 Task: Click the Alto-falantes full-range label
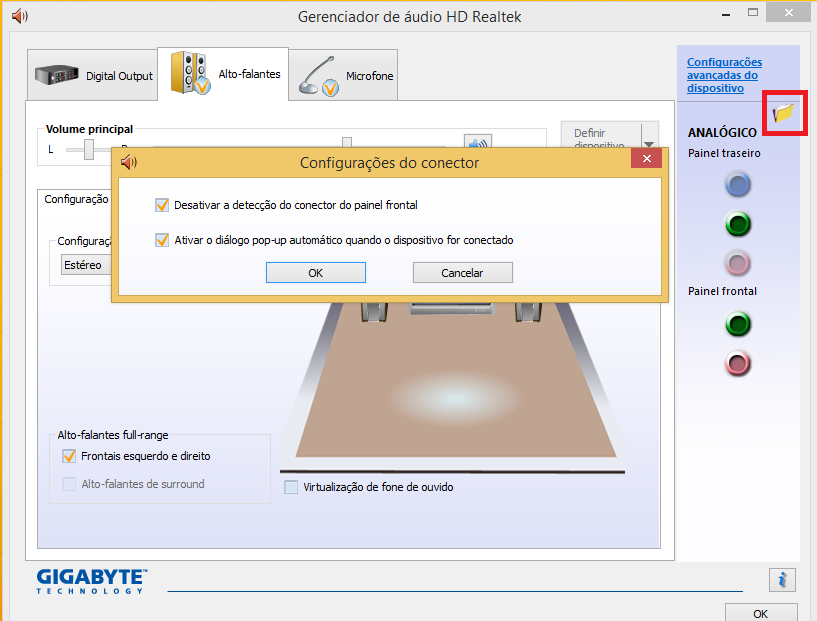(x=113, y=435)
